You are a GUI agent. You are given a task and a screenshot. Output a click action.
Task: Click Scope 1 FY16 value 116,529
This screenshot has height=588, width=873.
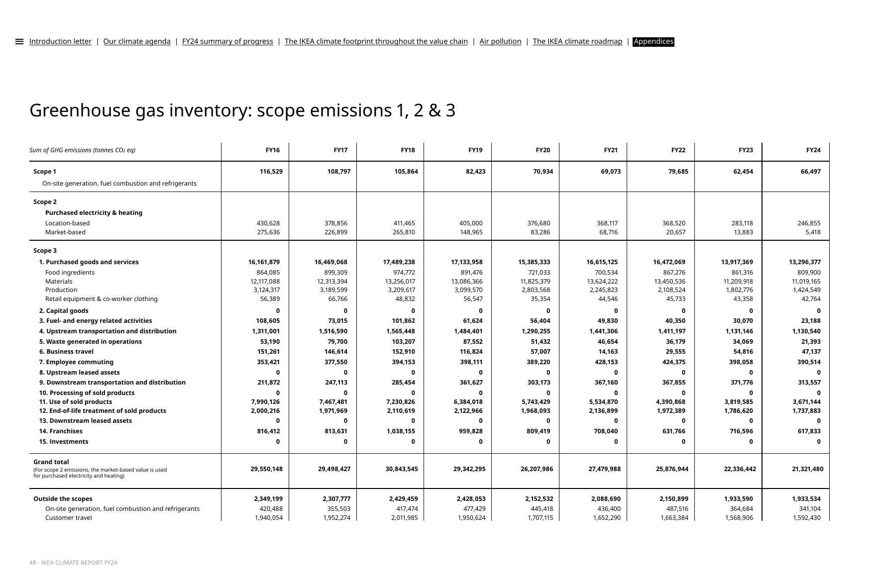click(x=271, y=172)
